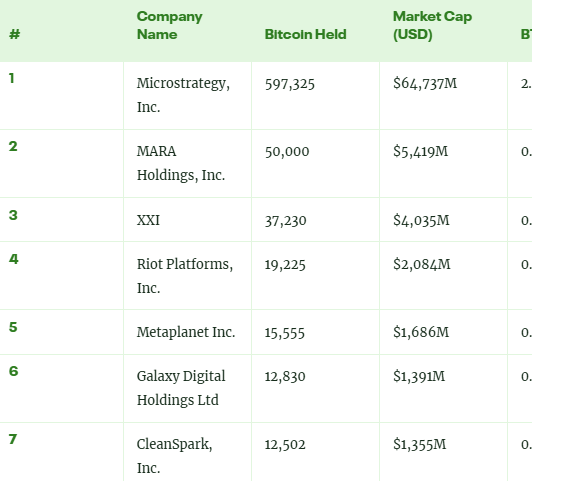Click the partially visible BTC column header
579x481 pixels.
[526, 34]
